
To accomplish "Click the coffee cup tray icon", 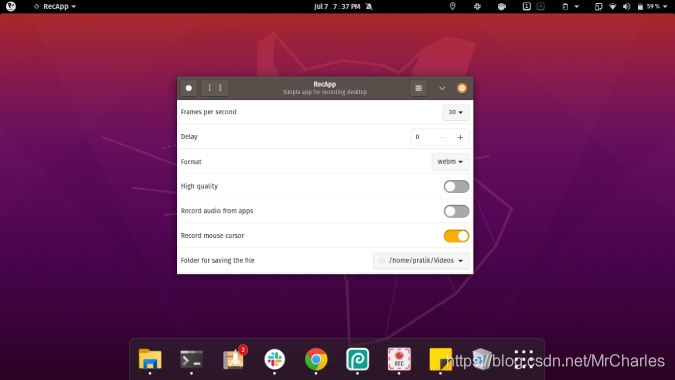I will coord(502,6).
